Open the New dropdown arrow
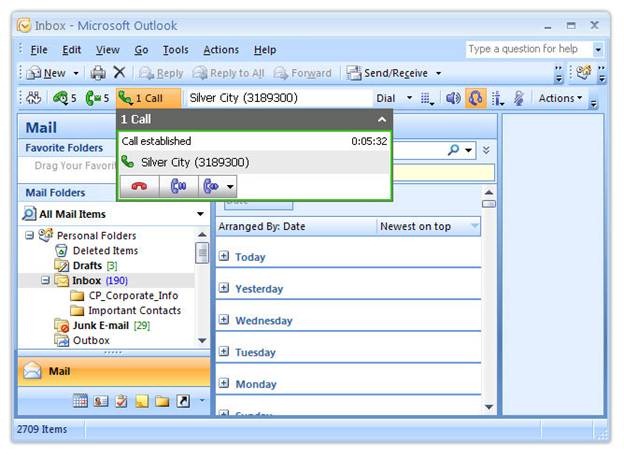The width and height of the screenshot is (624, 459). [76, 74]
